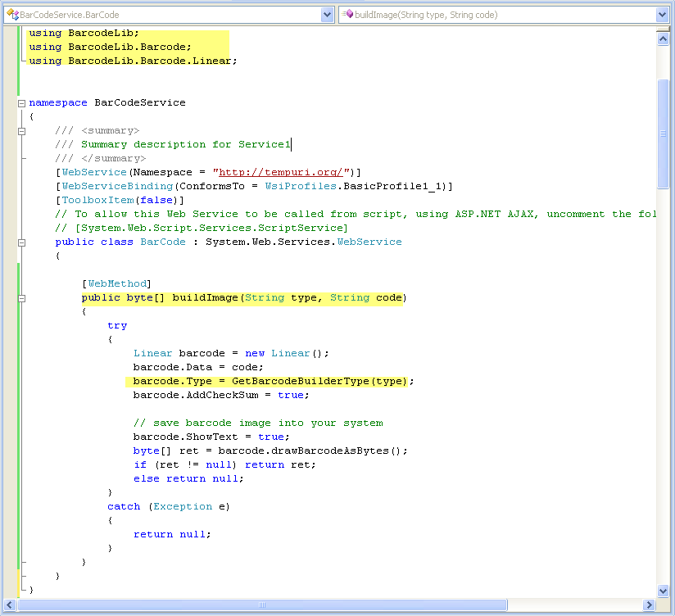Click the horizontal scrollbar right arrow

click(x=649, y=605)
